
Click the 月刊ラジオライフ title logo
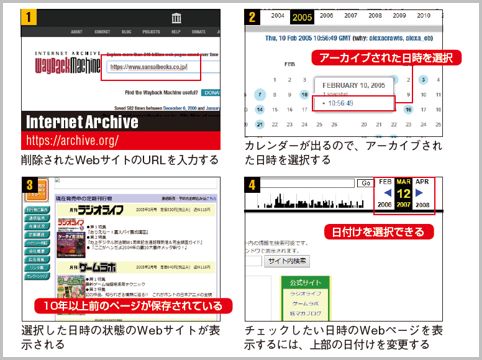(x=97, y=210)
